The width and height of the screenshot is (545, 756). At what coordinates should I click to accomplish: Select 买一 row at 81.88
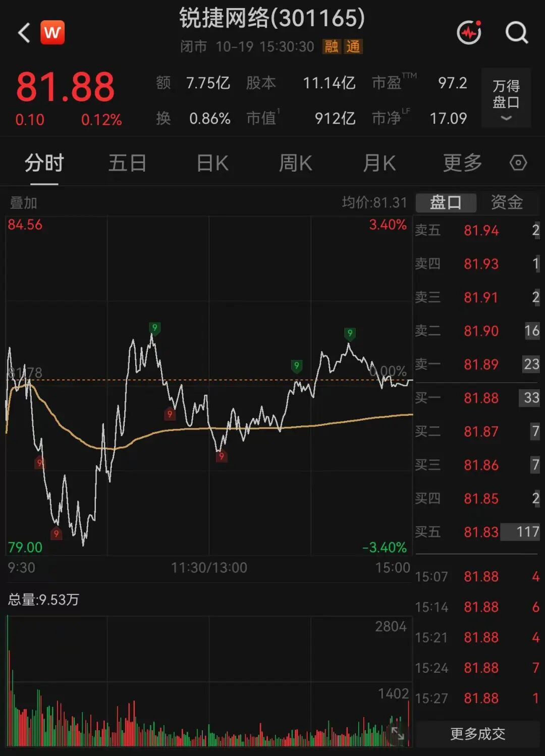[477, 398]
